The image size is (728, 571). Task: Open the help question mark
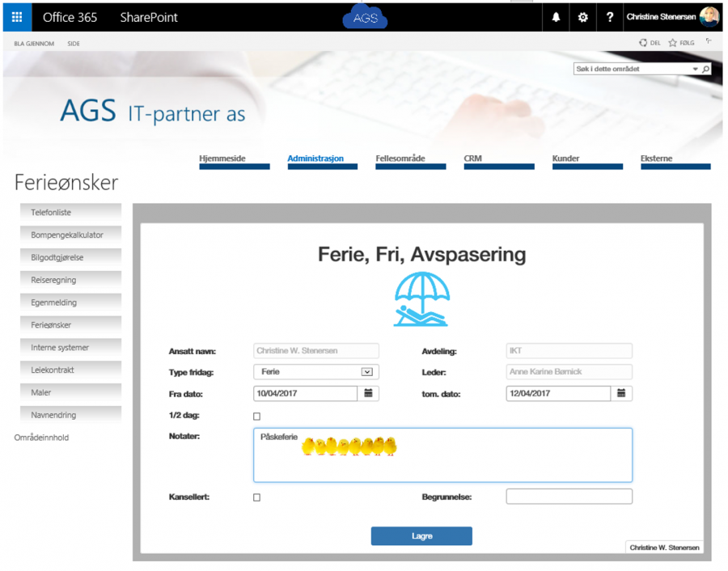[610, 17]
